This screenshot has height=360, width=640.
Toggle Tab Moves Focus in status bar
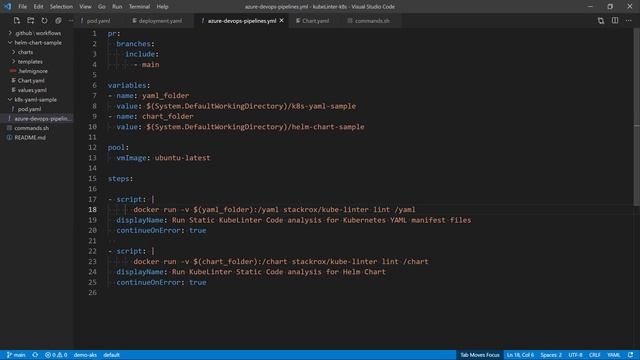pyautogui.click(x=480, y=355)
